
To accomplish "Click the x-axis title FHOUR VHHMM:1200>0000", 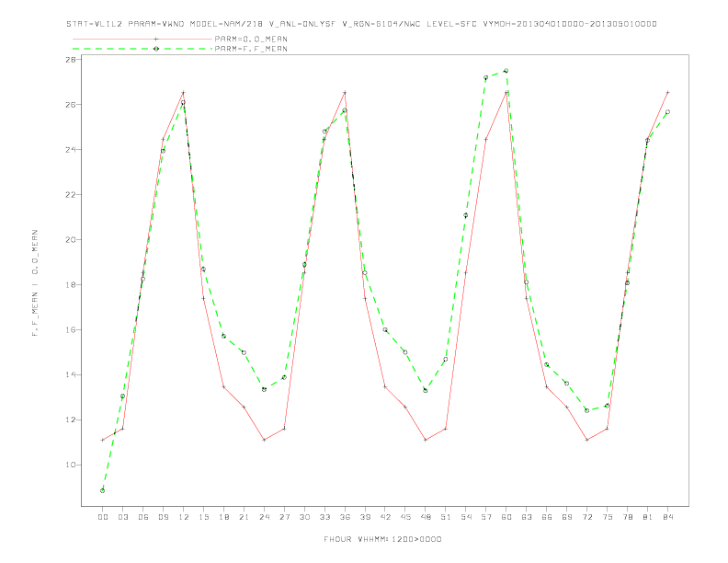I will pyautogui.click(x=382, y=539).
